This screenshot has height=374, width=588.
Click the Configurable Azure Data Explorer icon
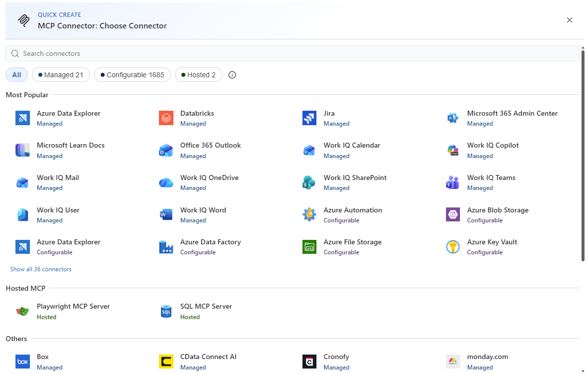[22, 247]
